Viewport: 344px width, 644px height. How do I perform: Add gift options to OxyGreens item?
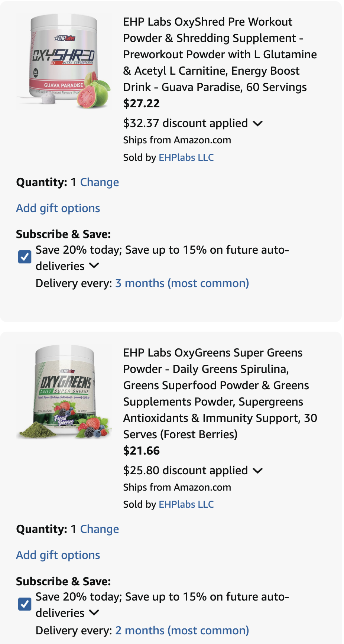58,555
